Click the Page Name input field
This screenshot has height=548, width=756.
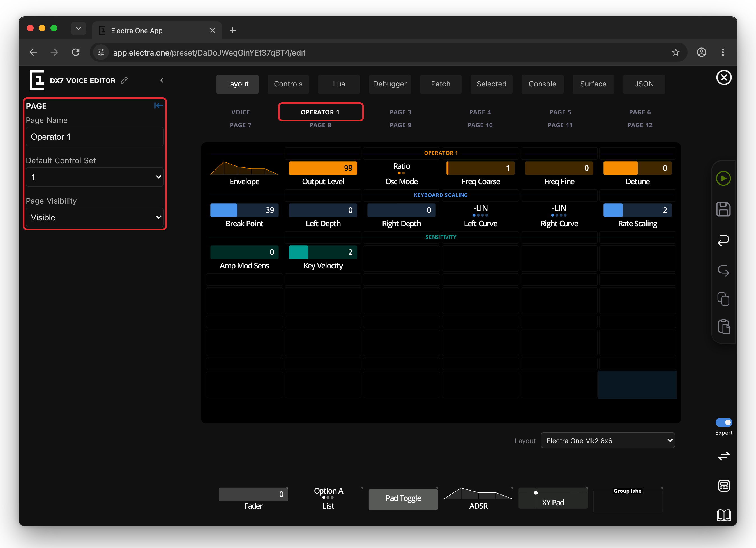pyautogui.click(x=95, y=137)
